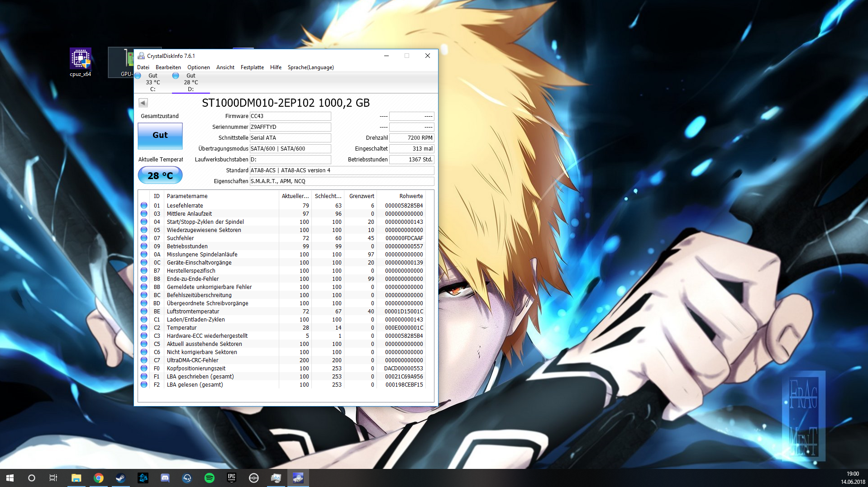Click the status orb for LBA gelesen (gesamt)
This screenshot has width=868, height=487.
[144, 384]
